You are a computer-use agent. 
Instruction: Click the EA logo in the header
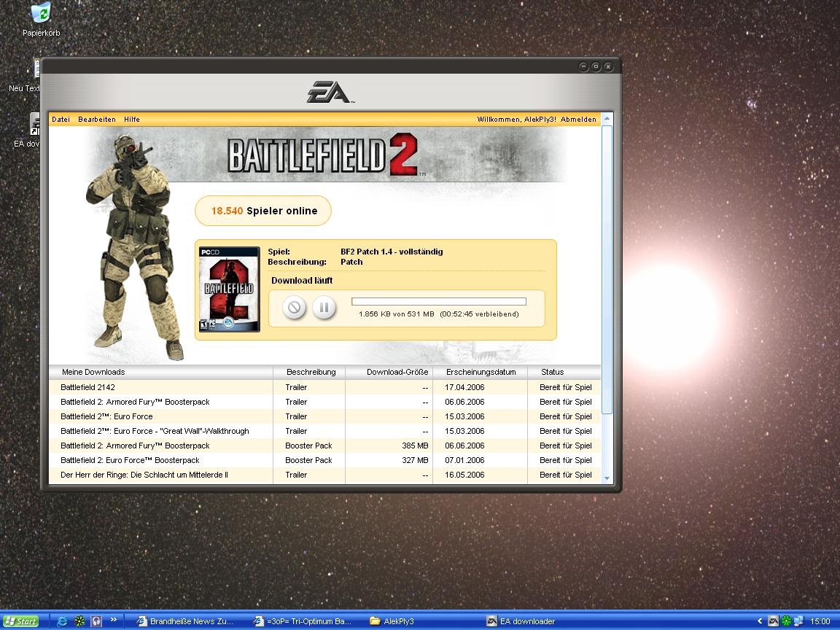(330, 92)
